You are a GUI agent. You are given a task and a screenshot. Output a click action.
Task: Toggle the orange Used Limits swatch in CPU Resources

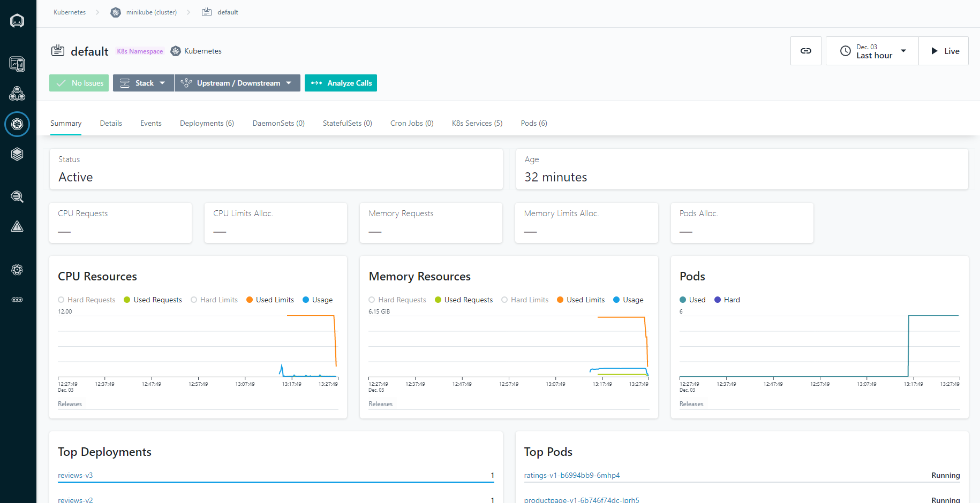coord(250,300)
